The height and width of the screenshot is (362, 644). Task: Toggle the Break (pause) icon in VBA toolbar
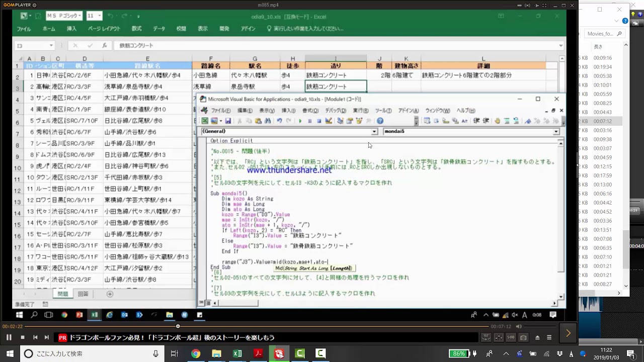coord(309,121)
